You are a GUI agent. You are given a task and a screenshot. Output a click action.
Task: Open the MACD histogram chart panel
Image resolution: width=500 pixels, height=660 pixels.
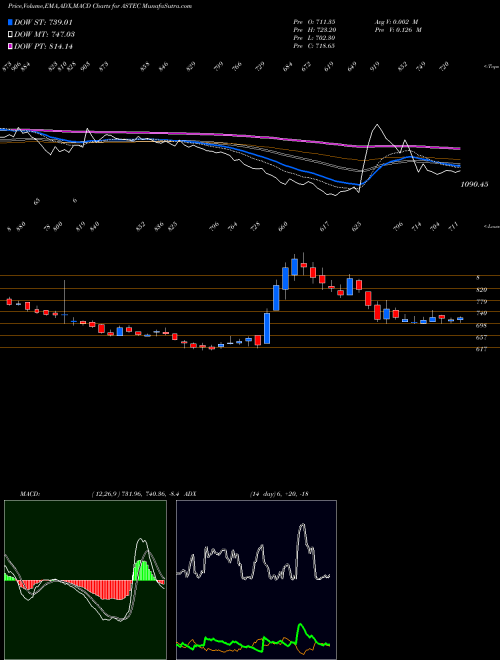click(85, 580)
